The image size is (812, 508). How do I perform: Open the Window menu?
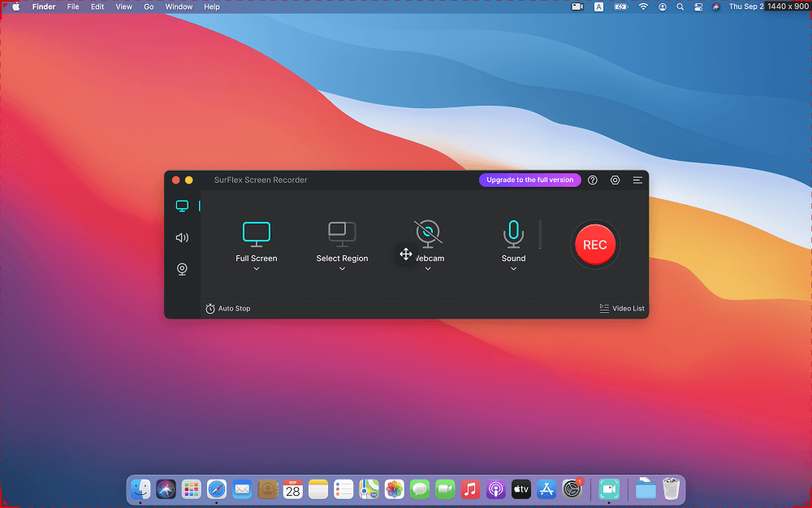(179, 7)
